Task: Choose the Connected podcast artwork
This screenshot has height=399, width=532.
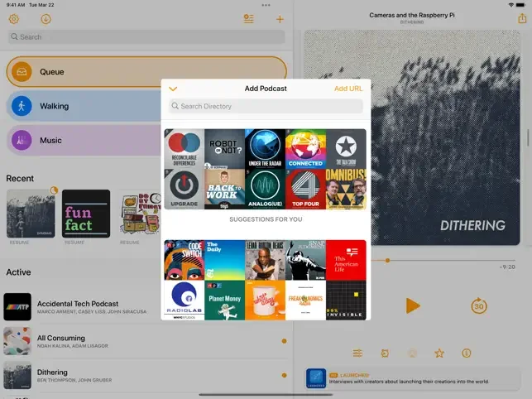Action: (x=305, y=149)
